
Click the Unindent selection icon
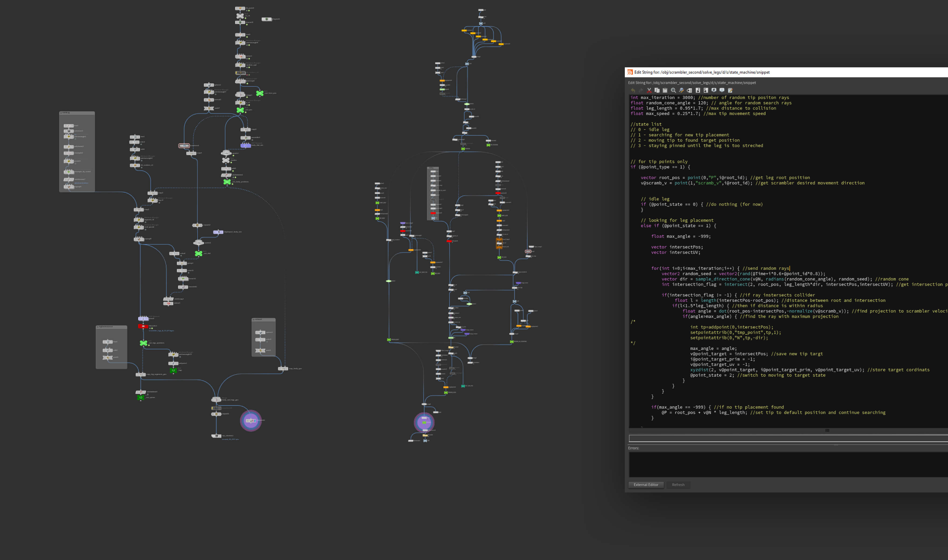706,90
